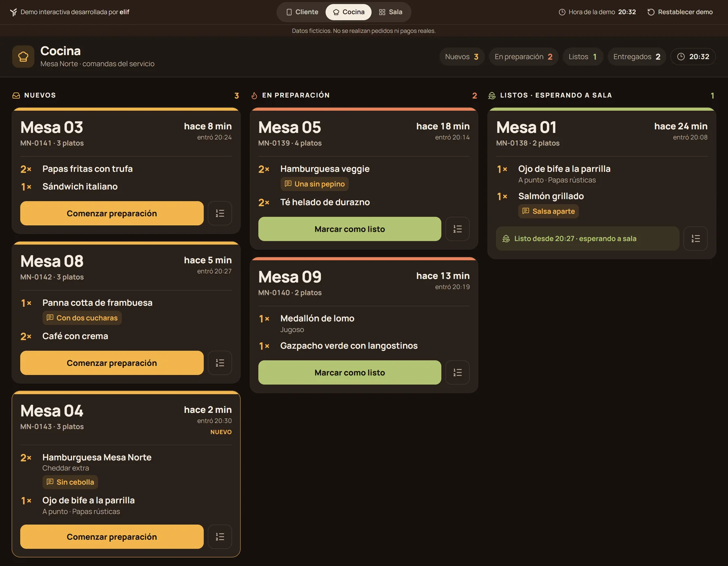Click the Entregados 2 counter pill
The height and width of the screenshot is (566, 728).
pyautogui.click(x=637, y=57)
